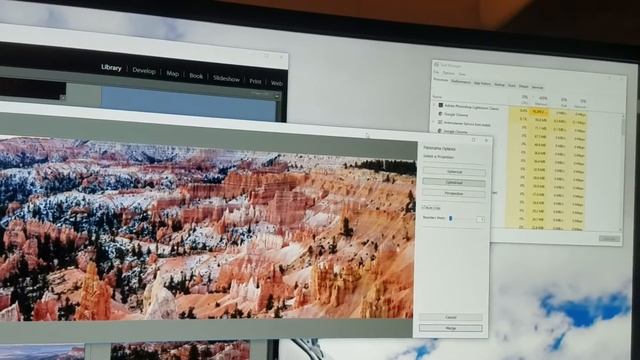Click the Antimalware Service Executable icon
The height and width of the screenshot is (360, 640).
(x=440, y=122)
